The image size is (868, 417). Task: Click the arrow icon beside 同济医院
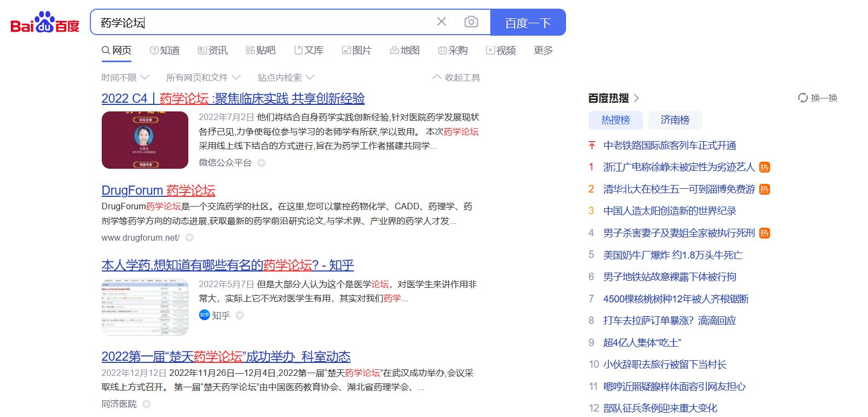(x=146, y=404)
